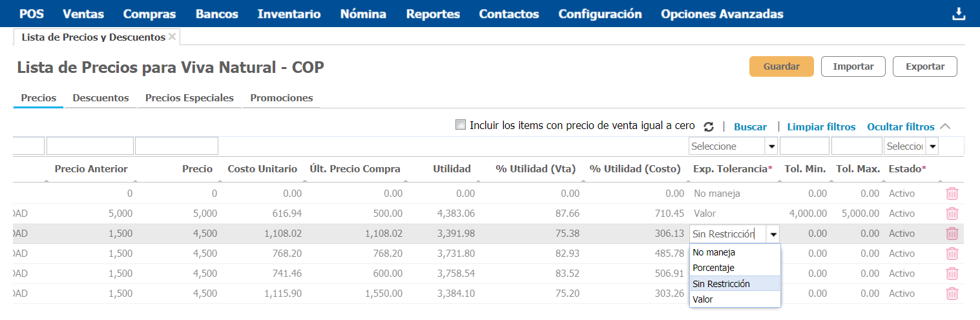Click the Tol. Min. filter input field
This screenshot has height=320, width=980.
pyautogui.click(x=804, y=146)
